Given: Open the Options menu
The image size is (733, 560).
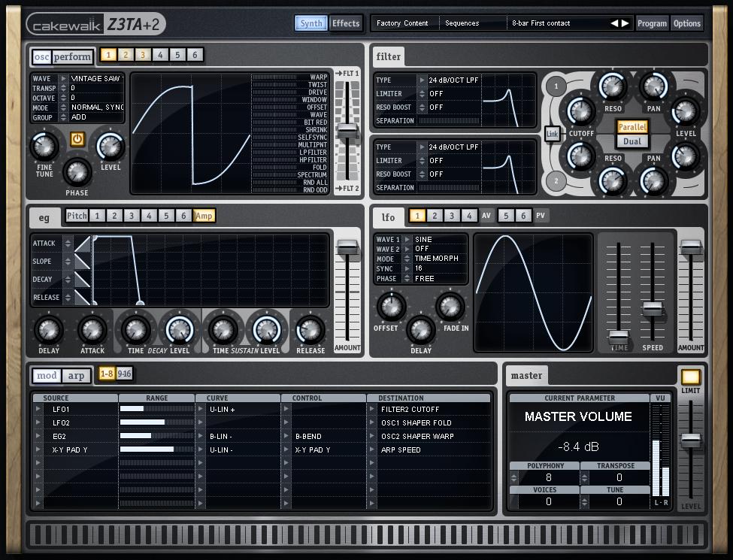Looking at the screenshot, I should coord(686,23).
